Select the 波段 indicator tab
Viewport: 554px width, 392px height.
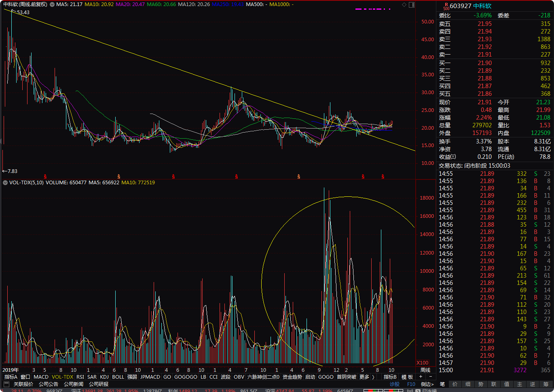click(226, 377)
